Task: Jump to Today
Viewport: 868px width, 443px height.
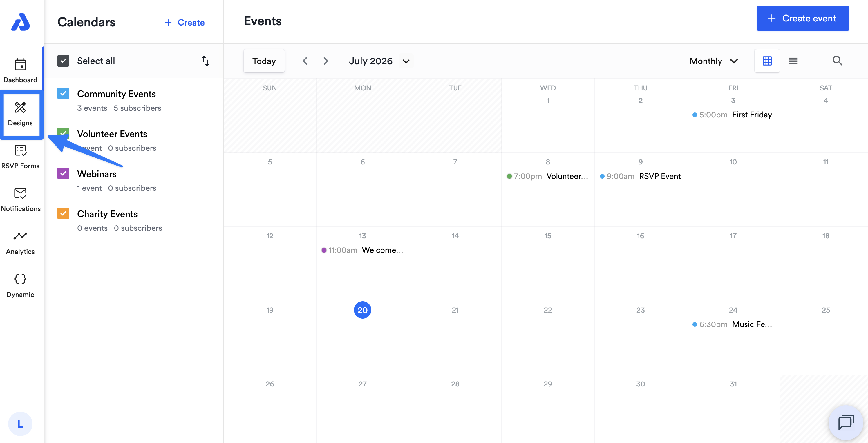Action: pyautogui.click(x=264, y=61)
